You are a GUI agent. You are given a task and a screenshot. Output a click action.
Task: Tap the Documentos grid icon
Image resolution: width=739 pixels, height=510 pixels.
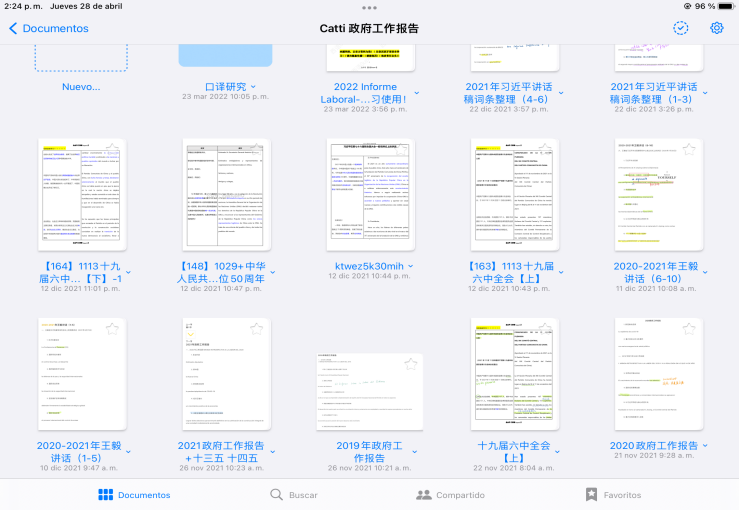pyautogui.click(x=105, y=495)
